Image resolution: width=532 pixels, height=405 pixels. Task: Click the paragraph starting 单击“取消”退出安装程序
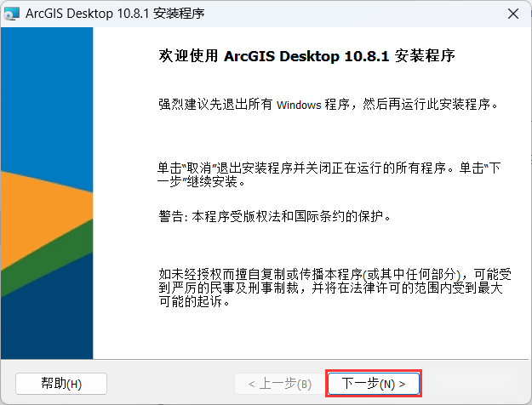point(329,174)
